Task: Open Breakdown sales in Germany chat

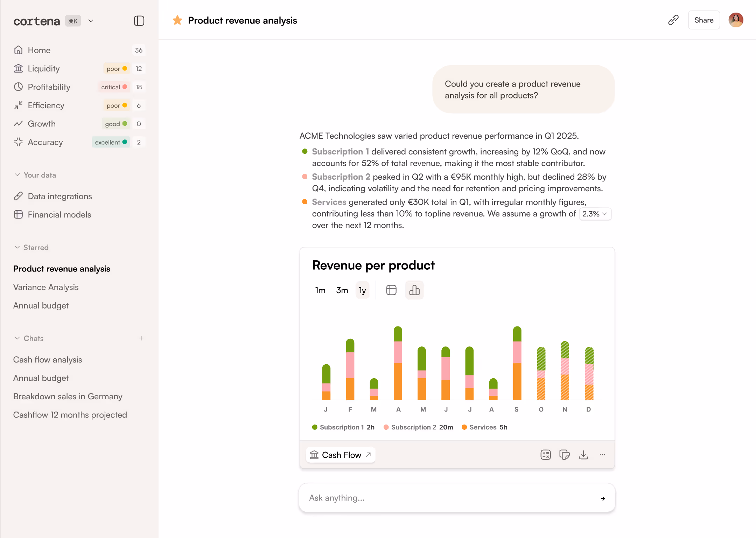Action: (68, 396)
